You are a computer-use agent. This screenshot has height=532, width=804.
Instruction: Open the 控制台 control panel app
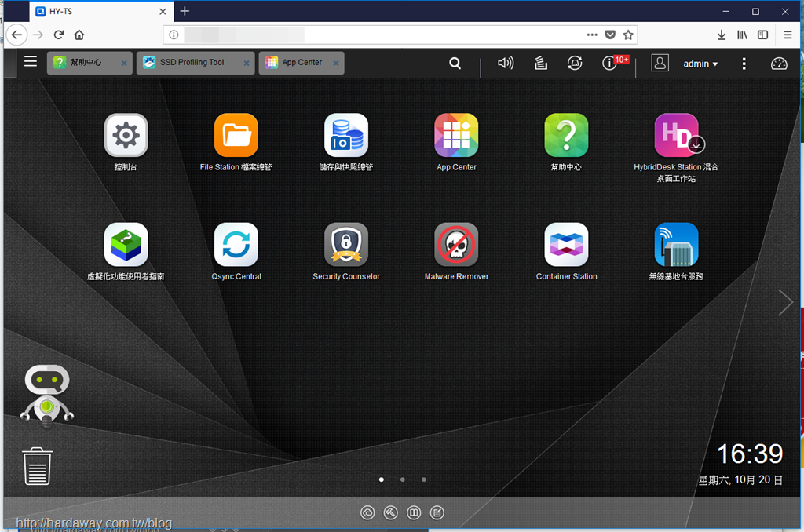tap(126, 135)
